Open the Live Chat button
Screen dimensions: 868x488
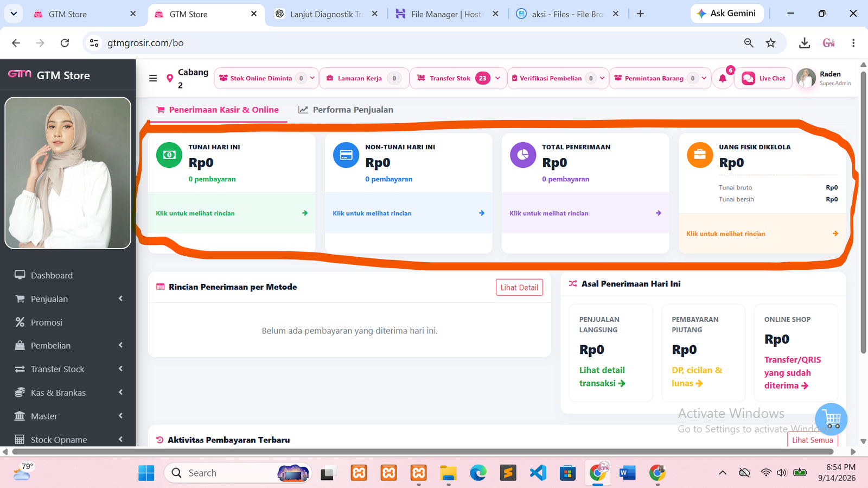pos(763,78)
